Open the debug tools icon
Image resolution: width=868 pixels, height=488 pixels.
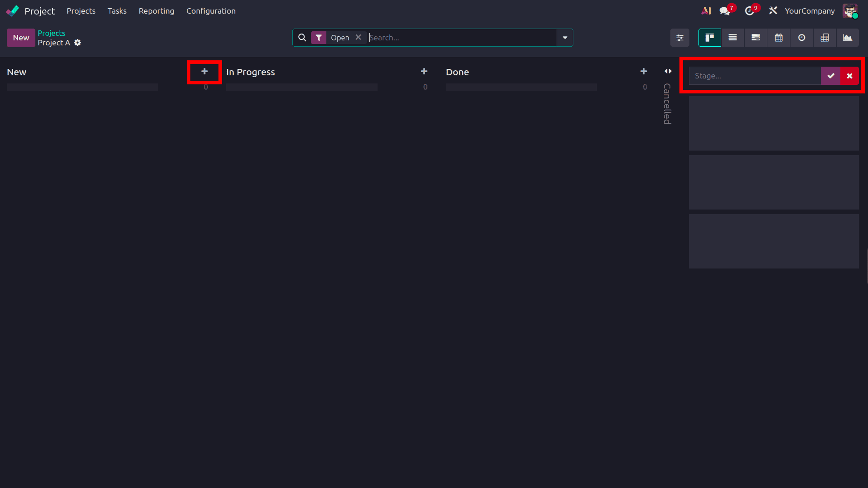[x=773, y=11]
